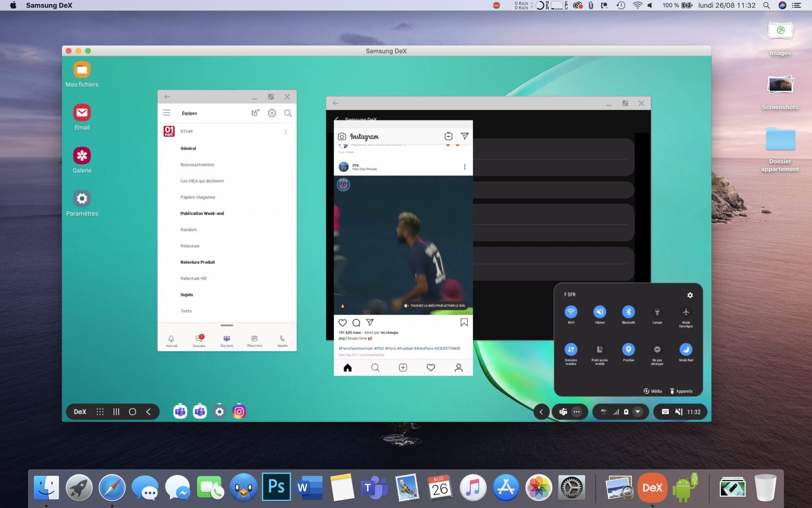Click the comment bubble on psg post
The height and width of the screenshot is (508, 812).
tap(356, 323)
